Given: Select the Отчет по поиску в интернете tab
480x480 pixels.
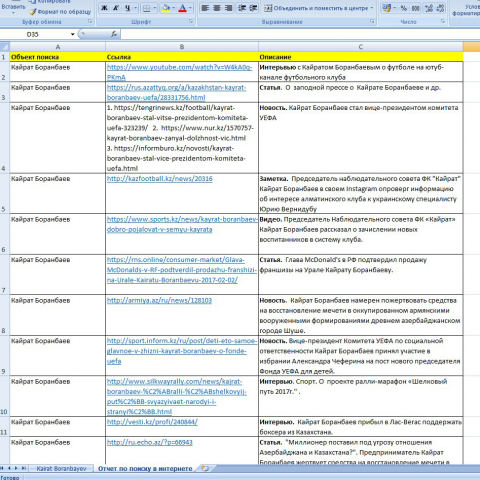Looking at the screenshot, I should (145, 468).
